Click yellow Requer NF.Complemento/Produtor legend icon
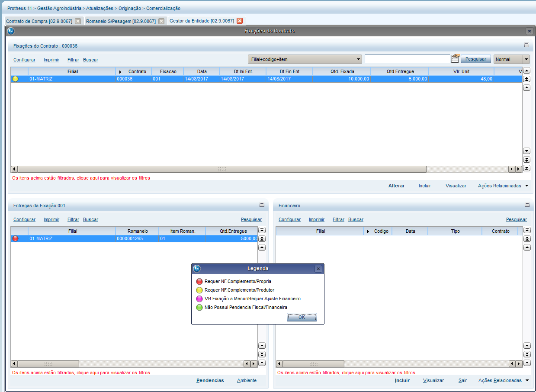 pos(199,290)
